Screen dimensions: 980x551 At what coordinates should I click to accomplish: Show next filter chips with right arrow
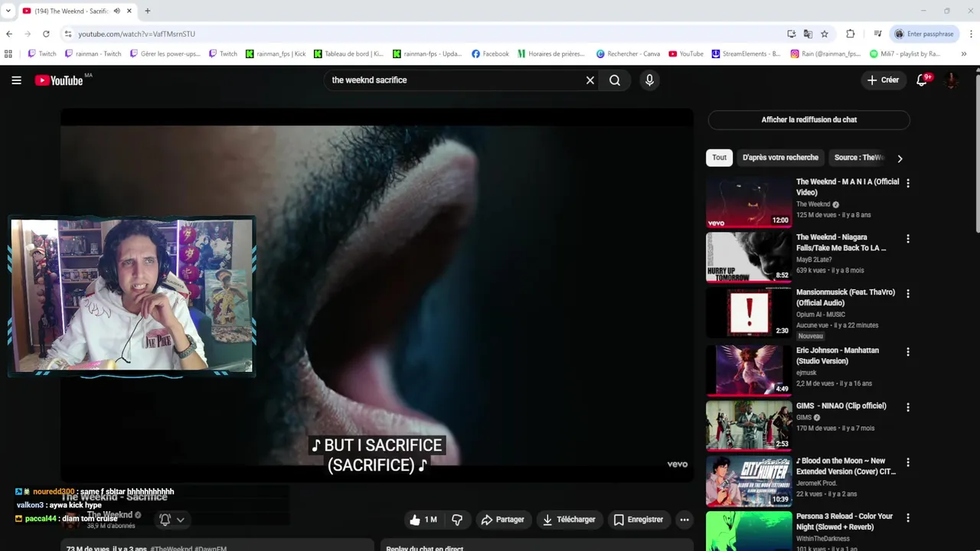click(x=900, y=158)
